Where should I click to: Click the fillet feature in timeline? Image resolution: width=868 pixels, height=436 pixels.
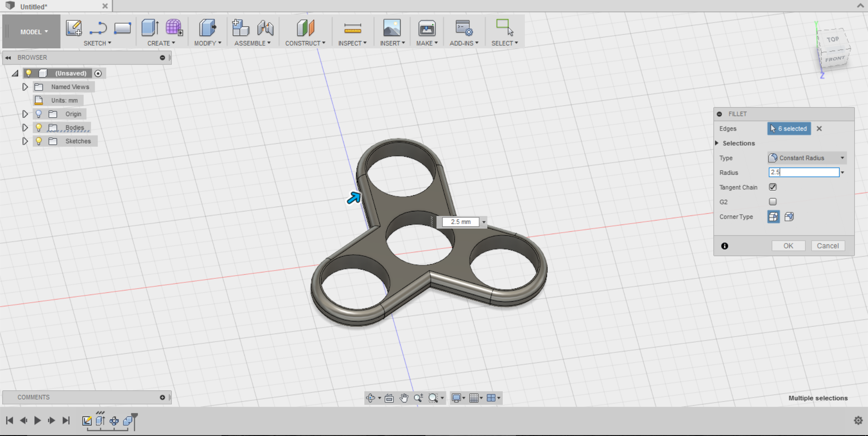tap(128, 421)
